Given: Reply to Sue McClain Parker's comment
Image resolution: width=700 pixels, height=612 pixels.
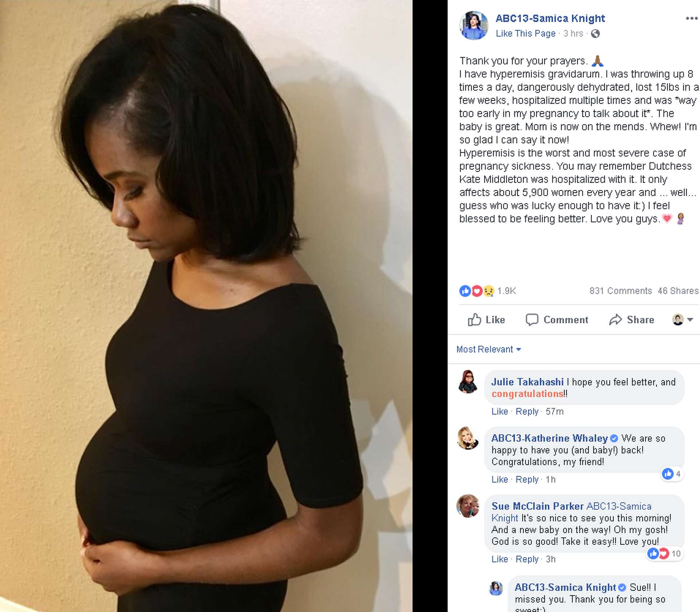Looking at the screenshot, I should coord(527,559).
